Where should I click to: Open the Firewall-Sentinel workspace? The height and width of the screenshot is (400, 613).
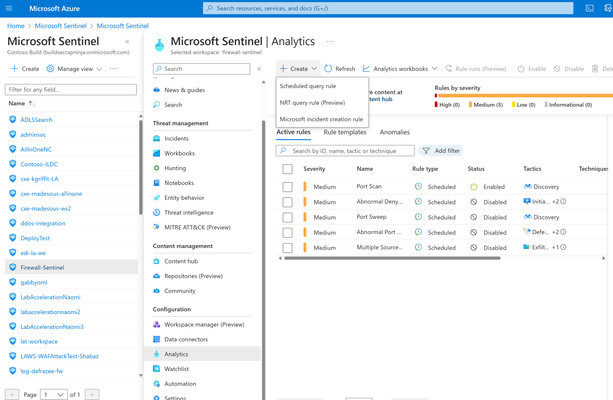point(42,267)
